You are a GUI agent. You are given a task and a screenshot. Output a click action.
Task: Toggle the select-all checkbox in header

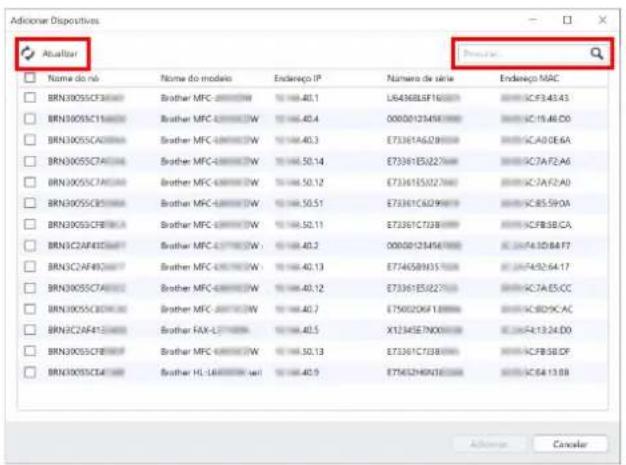click(x=30, y=77)
